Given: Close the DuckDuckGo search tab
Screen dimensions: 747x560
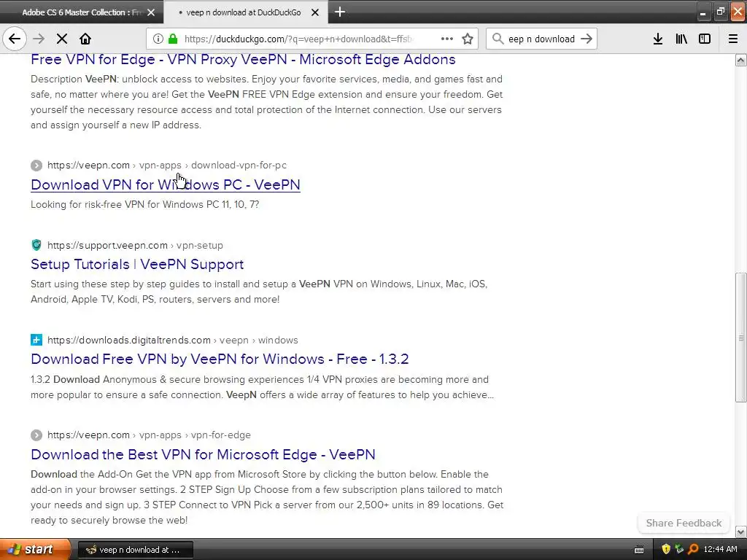Looking at the screenshot, I should point(315,12).
